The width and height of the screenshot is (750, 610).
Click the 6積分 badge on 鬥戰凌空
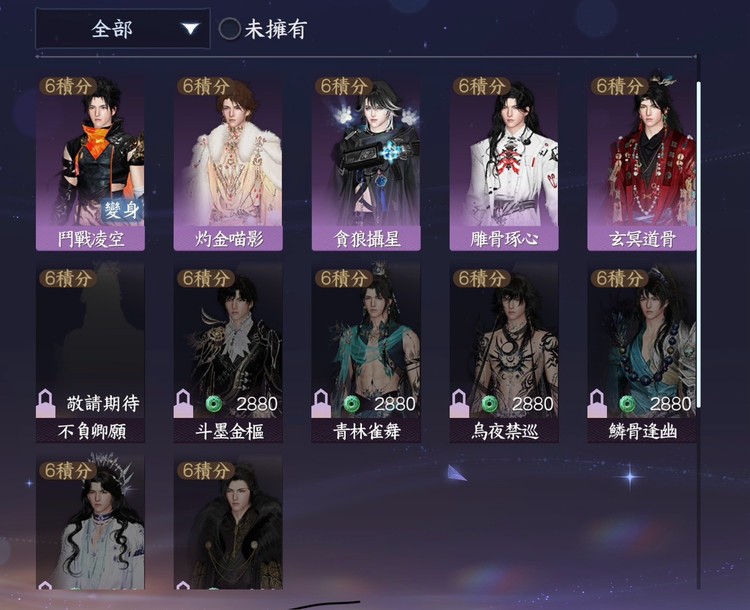click(x=67, y=87)
